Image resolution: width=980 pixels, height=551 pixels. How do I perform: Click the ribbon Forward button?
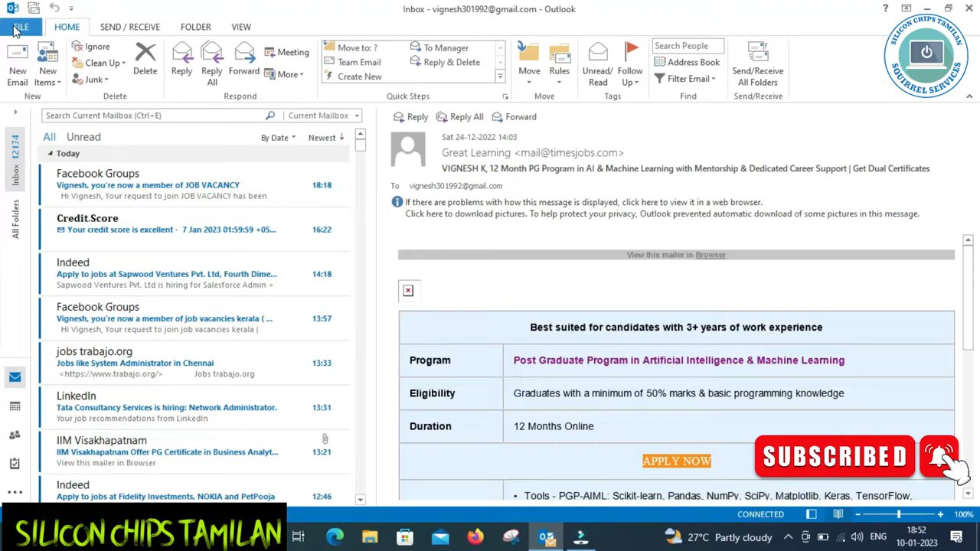coord(243,60)
